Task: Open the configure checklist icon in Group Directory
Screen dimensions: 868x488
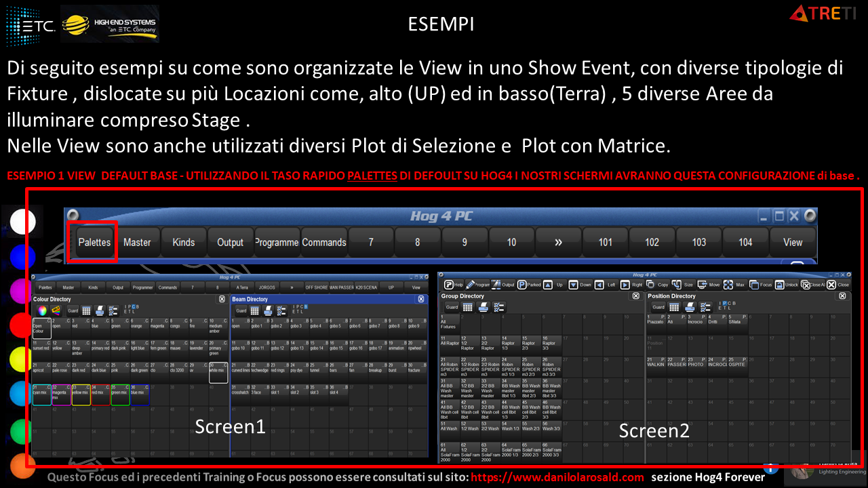Action: [498, 307]
